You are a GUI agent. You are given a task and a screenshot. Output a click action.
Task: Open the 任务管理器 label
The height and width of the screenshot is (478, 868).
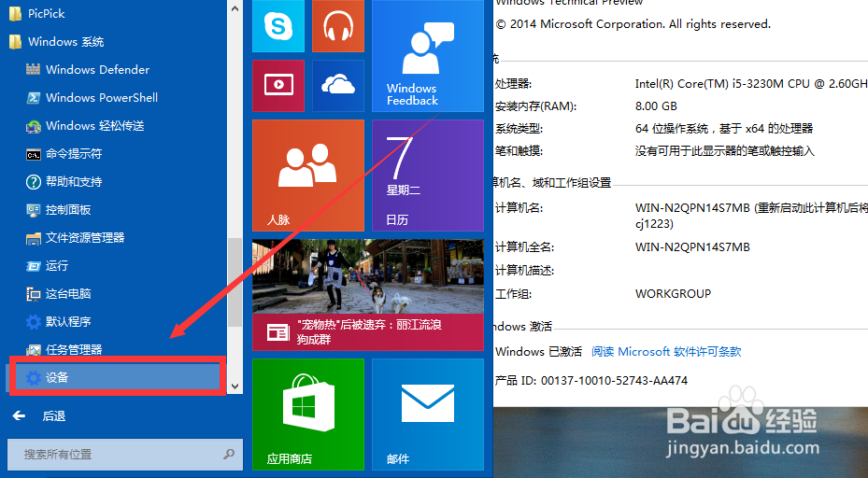[x=74, y=350]
